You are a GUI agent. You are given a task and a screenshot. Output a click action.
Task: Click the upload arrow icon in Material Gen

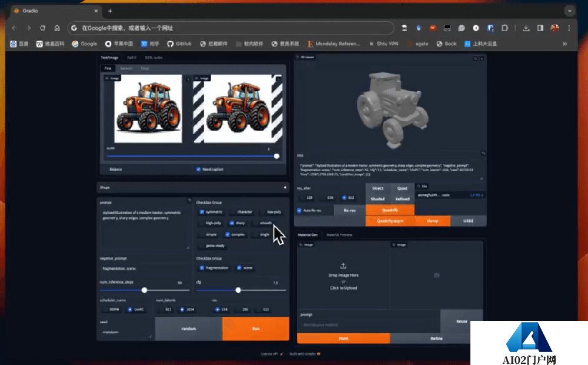pos(343,266)
